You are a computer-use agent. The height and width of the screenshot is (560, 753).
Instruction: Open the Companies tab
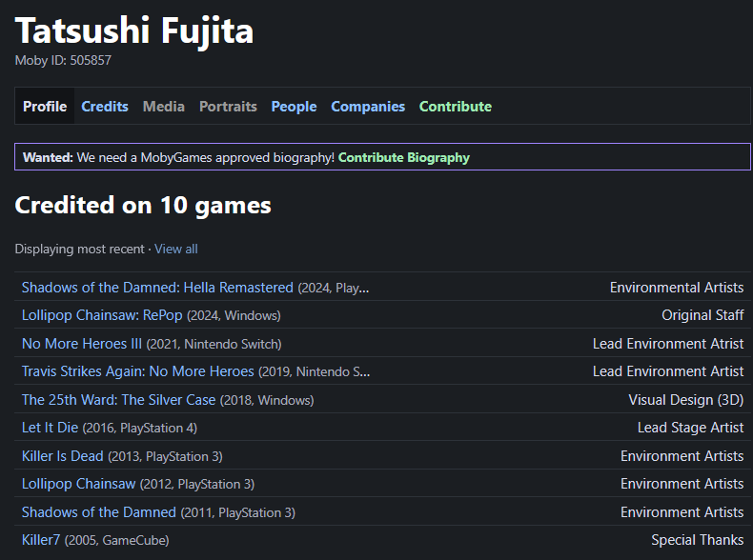point(368,106)
